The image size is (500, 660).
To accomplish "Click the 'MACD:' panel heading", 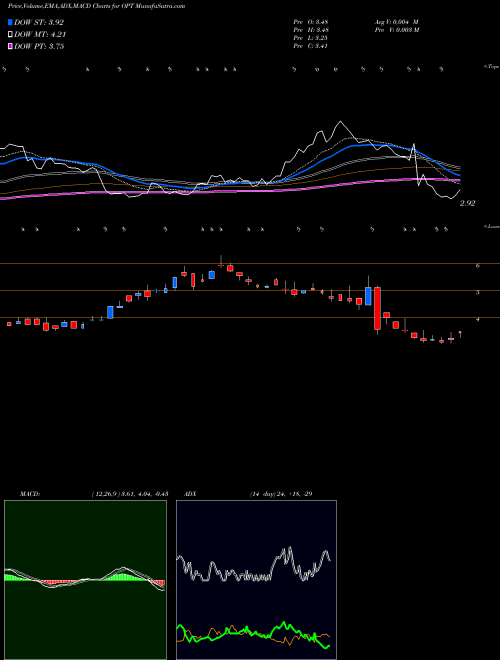I will pyautogui.click(x=29, y=494).
